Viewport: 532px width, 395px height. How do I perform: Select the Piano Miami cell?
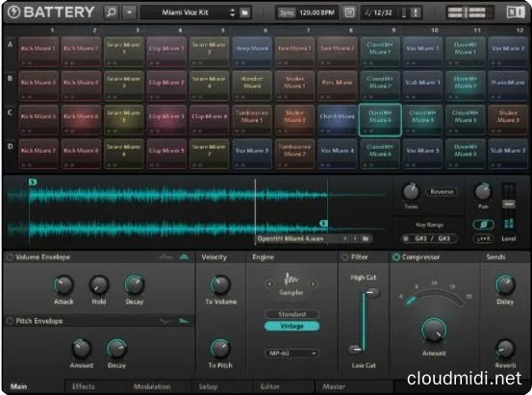(508, 86)
